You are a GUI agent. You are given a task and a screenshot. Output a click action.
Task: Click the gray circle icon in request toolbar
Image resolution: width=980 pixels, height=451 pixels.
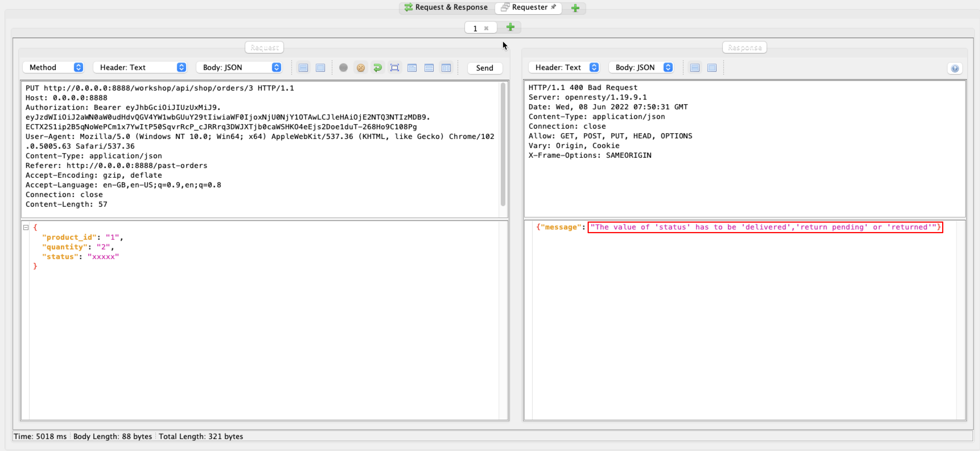click(343, 68)
